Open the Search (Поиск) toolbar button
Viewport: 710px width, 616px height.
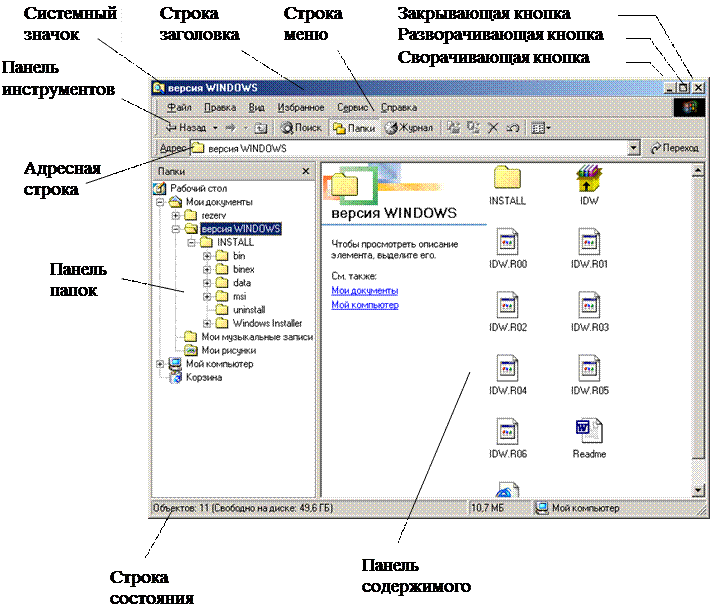[301, 128]
